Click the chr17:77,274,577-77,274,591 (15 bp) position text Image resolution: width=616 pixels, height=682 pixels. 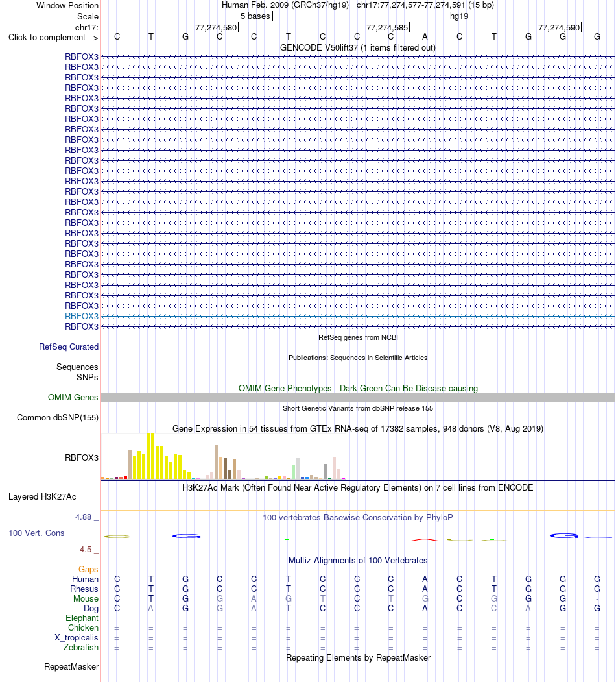(x=425, y=5)
